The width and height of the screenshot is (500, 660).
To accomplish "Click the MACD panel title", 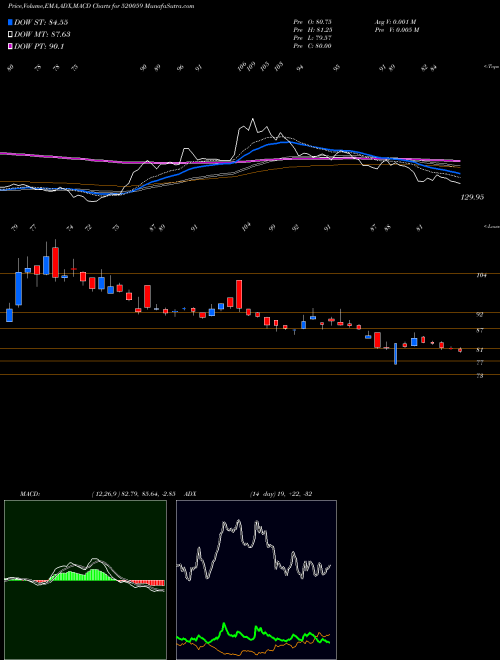I will point(29,494).
